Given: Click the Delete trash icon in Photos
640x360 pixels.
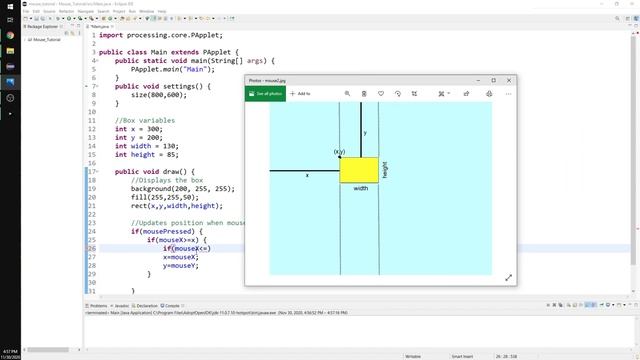Looking at the screenshot, I should click(364, 94).
